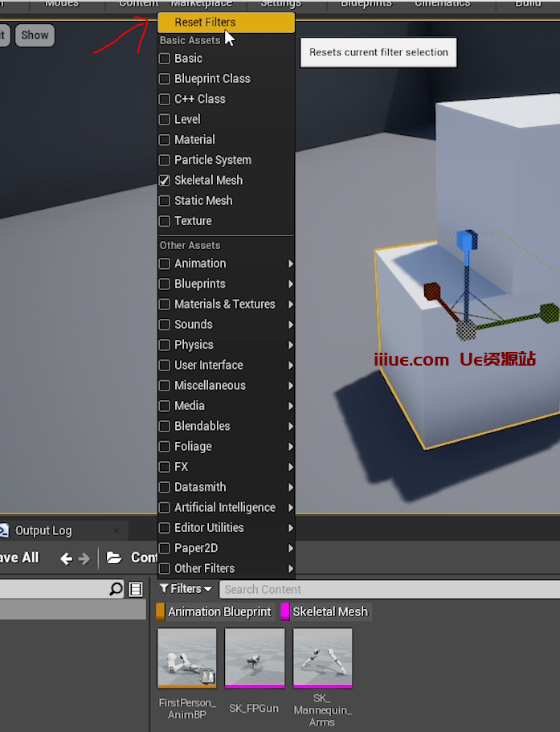The height and width of the screenshot is (732, 560).
Task: Click the magenta Skeletal Mesh filter color bar
Action: click(284, 612)
